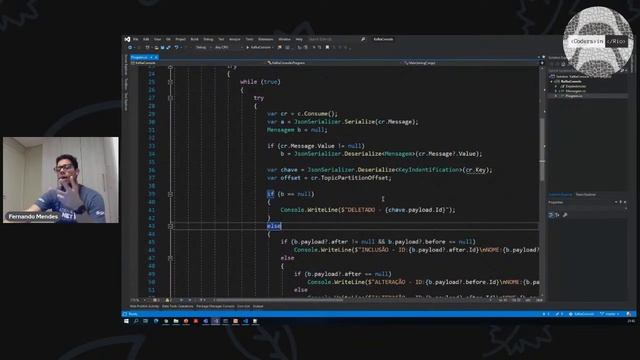
Task: Switch to the Team Explorer tab
Action: click(585, 195)
